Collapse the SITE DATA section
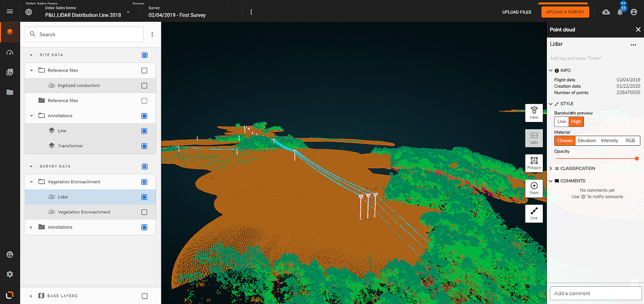 [x=31, y=55]
